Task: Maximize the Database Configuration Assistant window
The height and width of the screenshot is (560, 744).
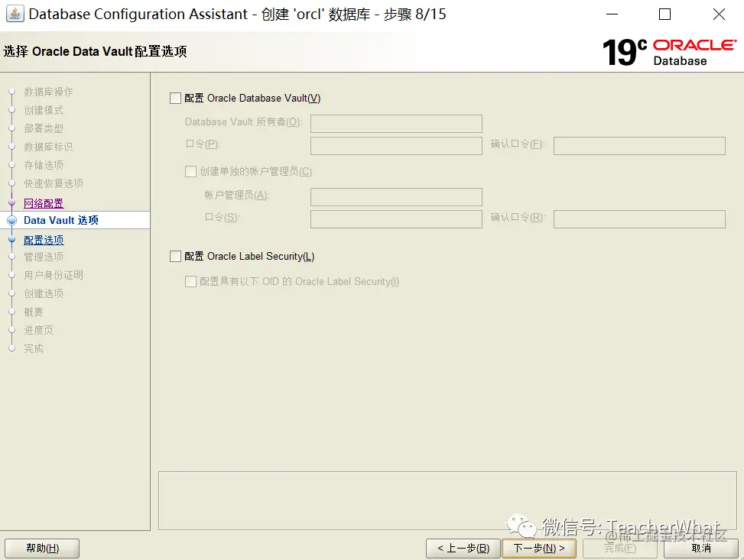Action: [x=664, y=15]
